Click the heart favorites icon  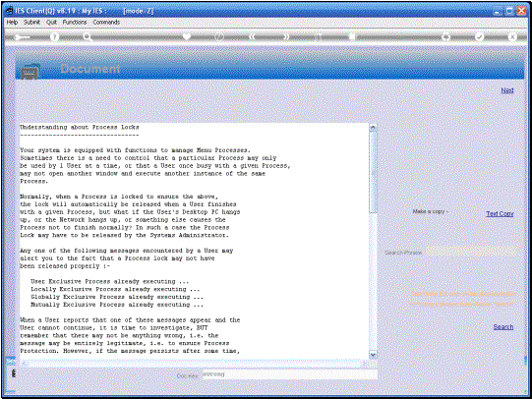point(187,36)
